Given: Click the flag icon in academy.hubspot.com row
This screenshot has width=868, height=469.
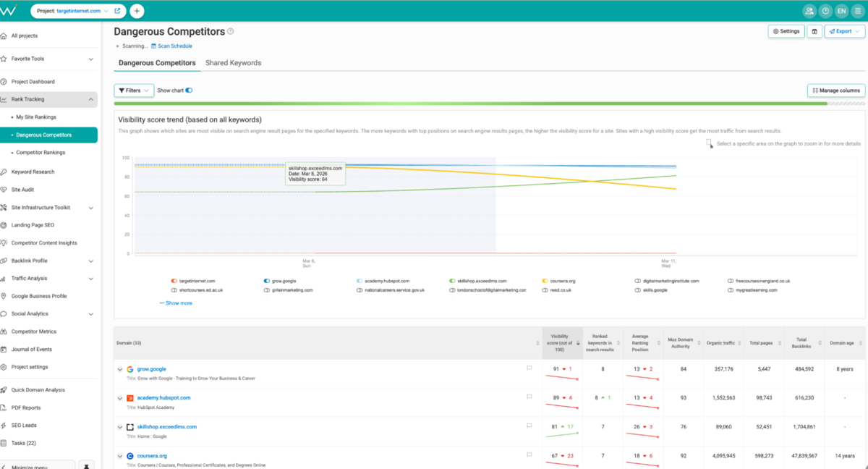Looking at the screenshot, I should pyautogui.click(x=529, y=397).
